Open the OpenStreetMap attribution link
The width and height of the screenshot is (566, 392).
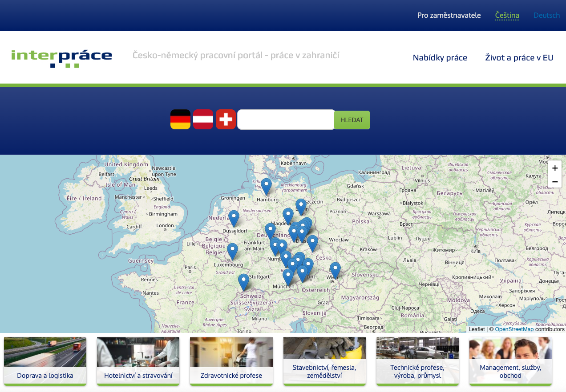pyautogui.click(x=514, y=329)
